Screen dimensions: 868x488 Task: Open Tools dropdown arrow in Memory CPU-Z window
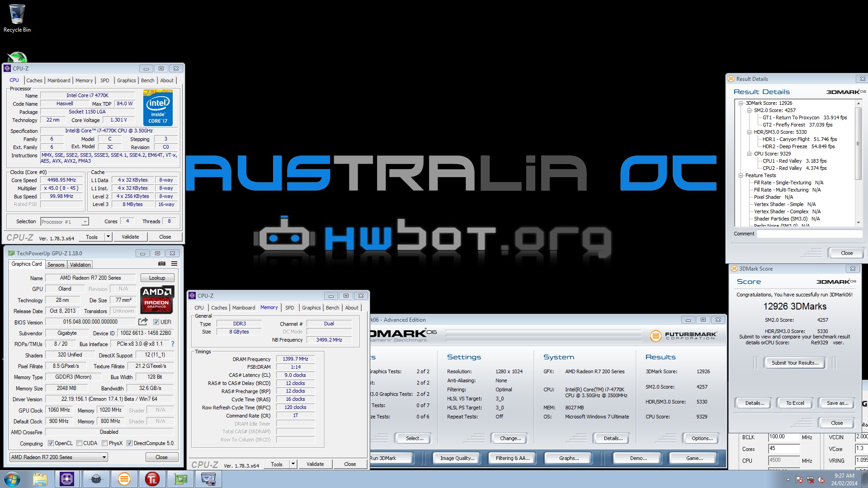(293, 464)
